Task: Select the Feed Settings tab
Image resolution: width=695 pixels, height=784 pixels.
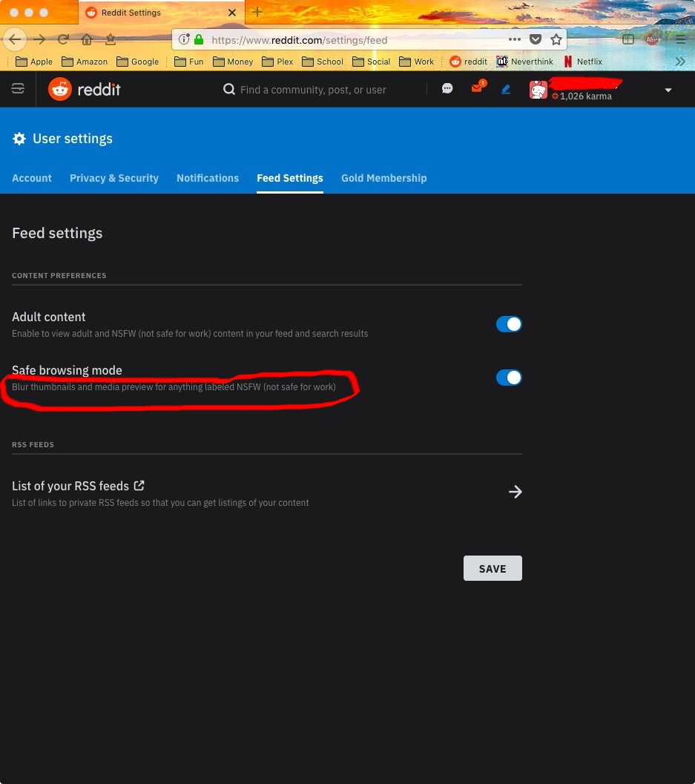Action: [290, 178]
